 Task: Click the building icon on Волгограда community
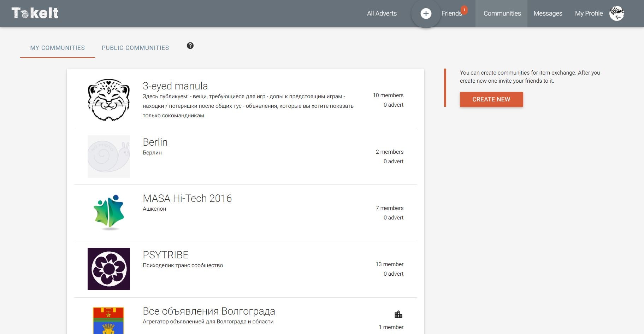(398, 314)
